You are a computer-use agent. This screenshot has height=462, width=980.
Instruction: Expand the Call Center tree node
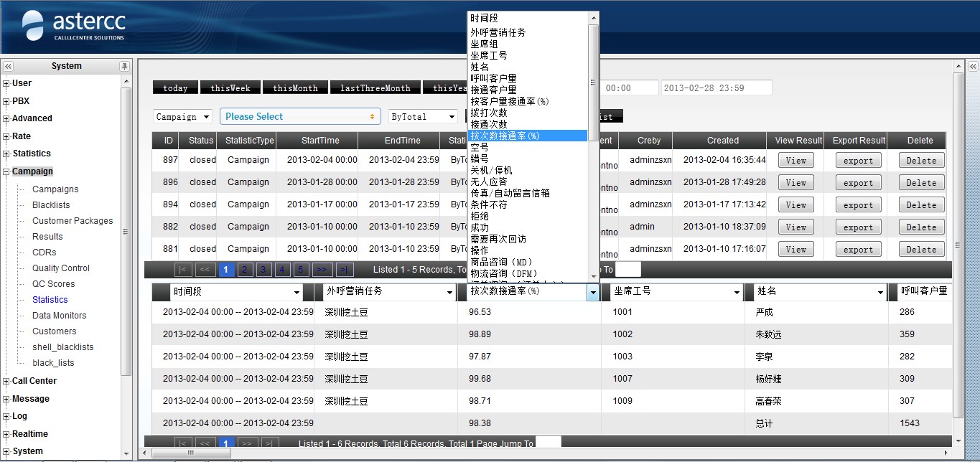(x=6, y=381)
